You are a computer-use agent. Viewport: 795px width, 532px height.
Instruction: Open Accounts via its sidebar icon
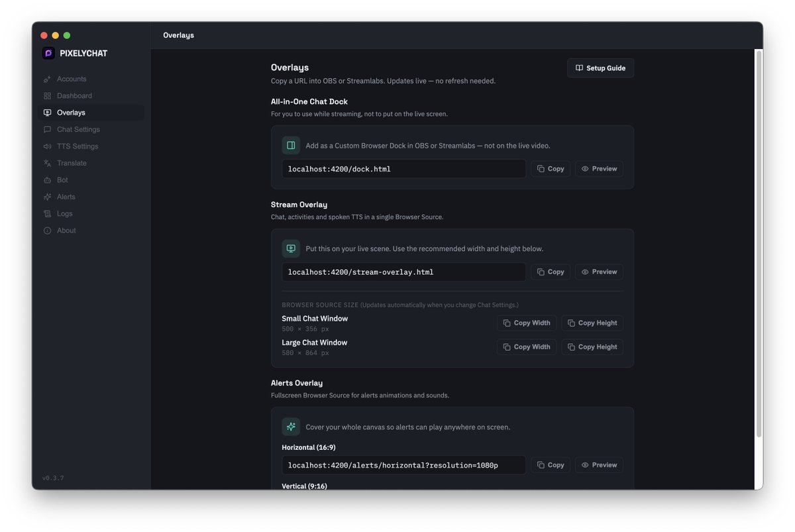[x=47, y=79]
